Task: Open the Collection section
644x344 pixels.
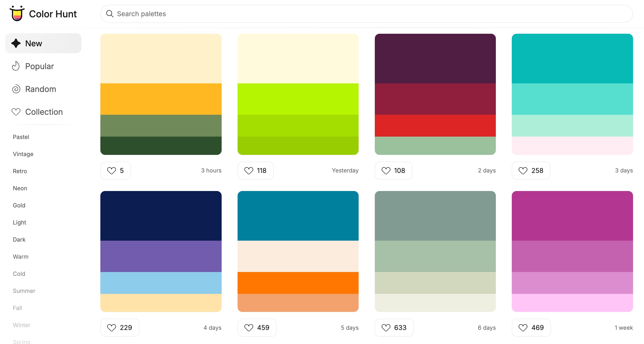Action: click(43, 112)
